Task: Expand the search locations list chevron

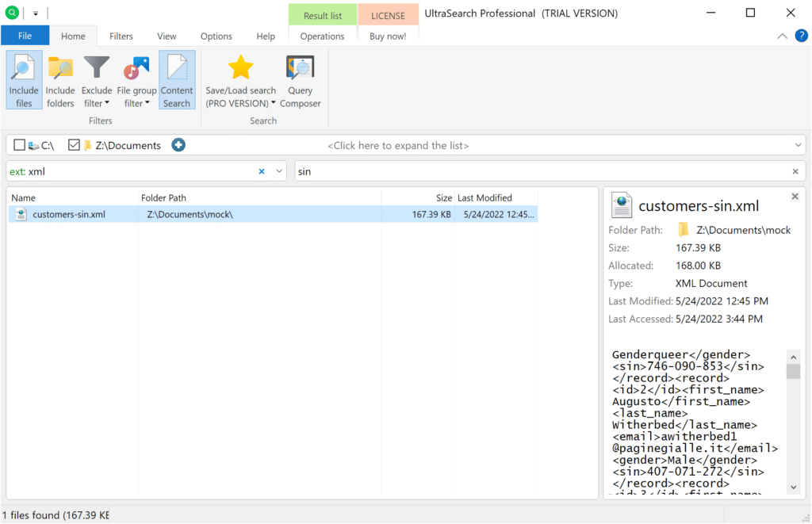Action: coord(798,146)
